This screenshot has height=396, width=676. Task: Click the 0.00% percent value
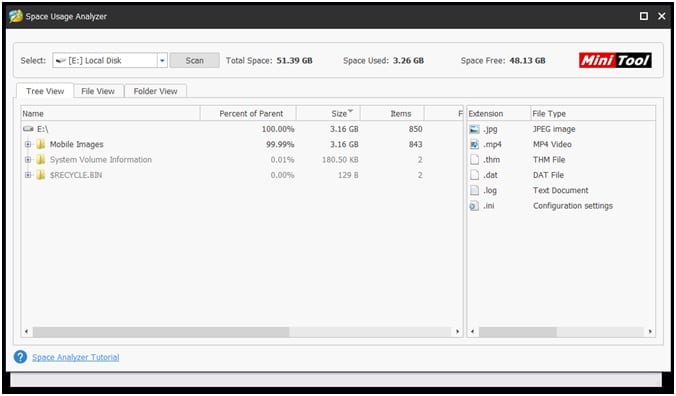tap(282, 175)
